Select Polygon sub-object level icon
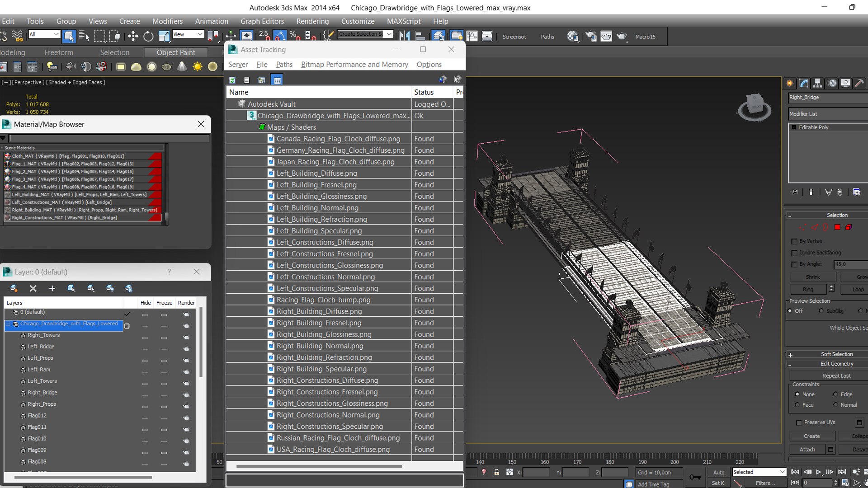 click(x=837, y=227)
